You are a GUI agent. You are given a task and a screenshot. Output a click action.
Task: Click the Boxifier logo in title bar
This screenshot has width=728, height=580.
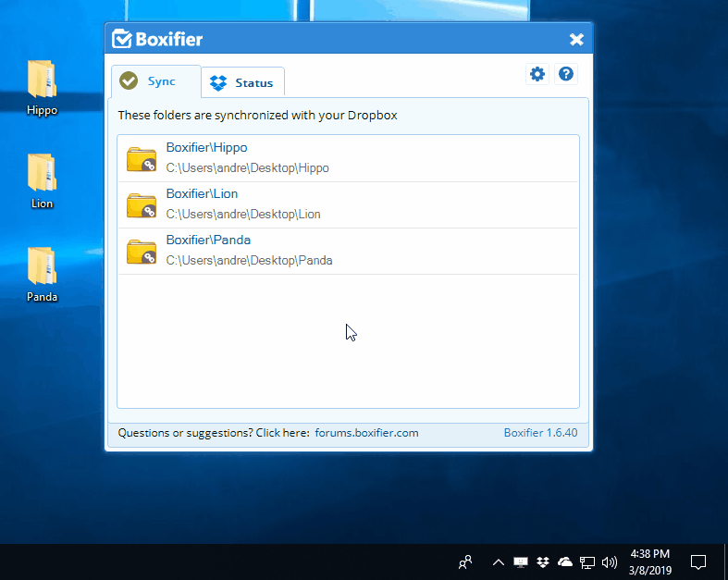(x=157, y=39)
